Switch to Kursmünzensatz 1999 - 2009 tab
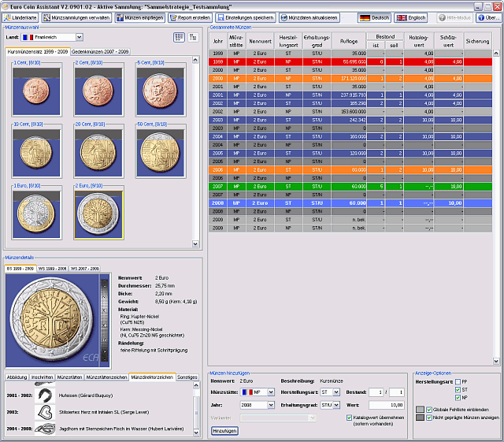Viewport: 504px width, 442px height. [x=37, y=51]
